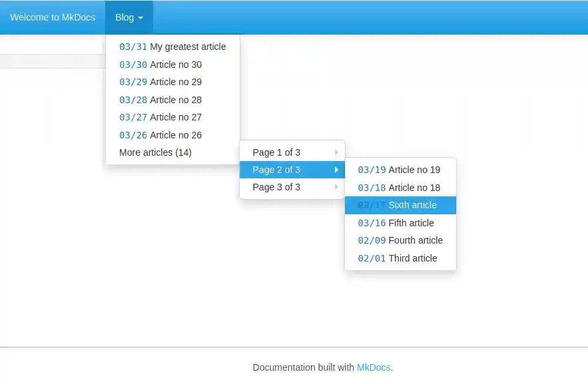Select 'Article no 30' blog entry
The image size is (588, 384).
tap(160, 65)
